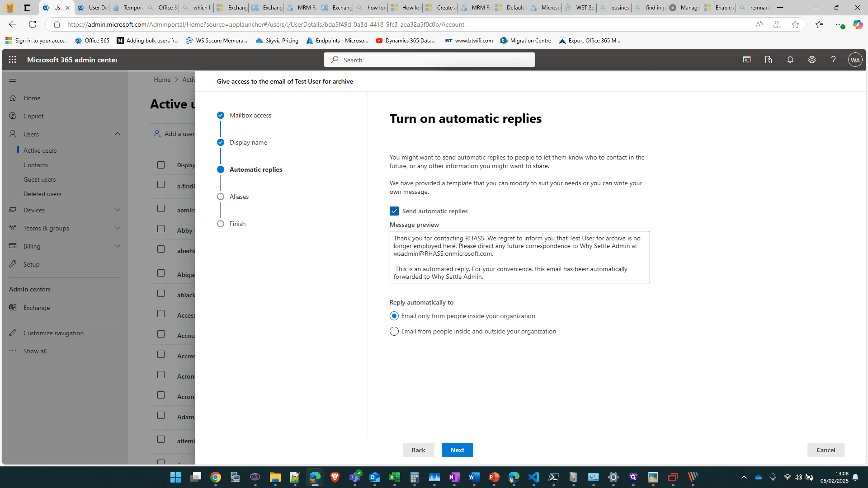Open Chrome from the taskbar
The image size is (868, 488).
coord(216,477)
